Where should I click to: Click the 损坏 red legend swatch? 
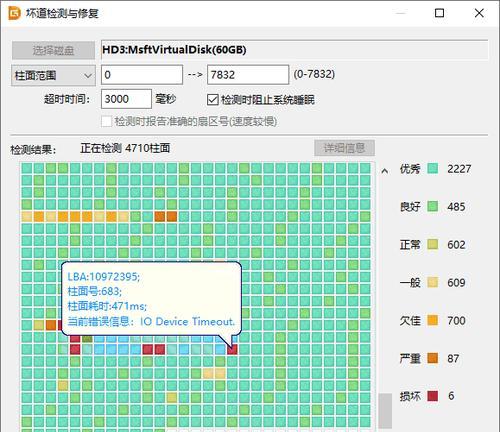pos(433,396)
